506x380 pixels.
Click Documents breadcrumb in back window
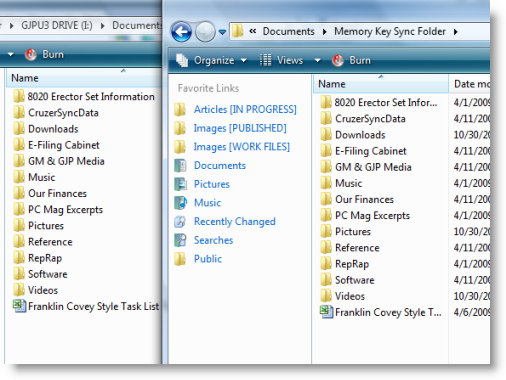coord(137,25)
